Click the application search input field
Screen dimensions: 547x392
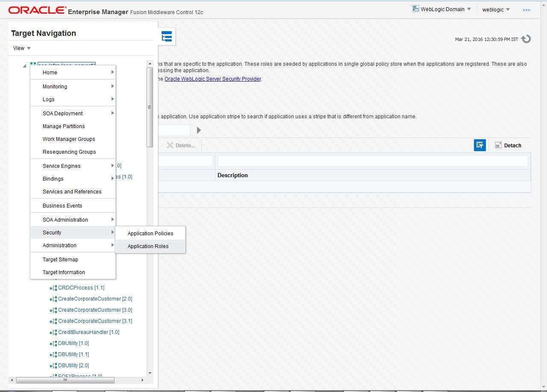click(x=174, y=130)
